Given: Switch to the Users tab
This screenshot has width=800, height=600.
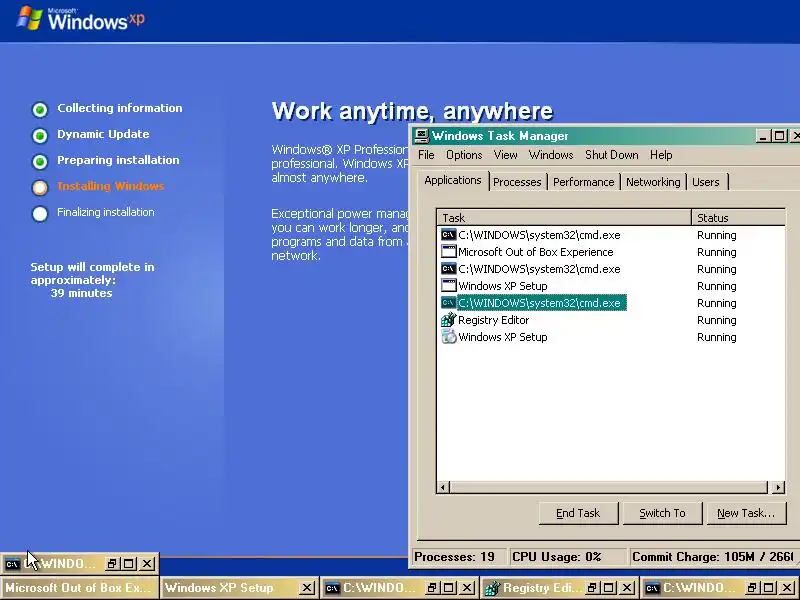Looking at the screenshot, I should [x=706, y=182].
